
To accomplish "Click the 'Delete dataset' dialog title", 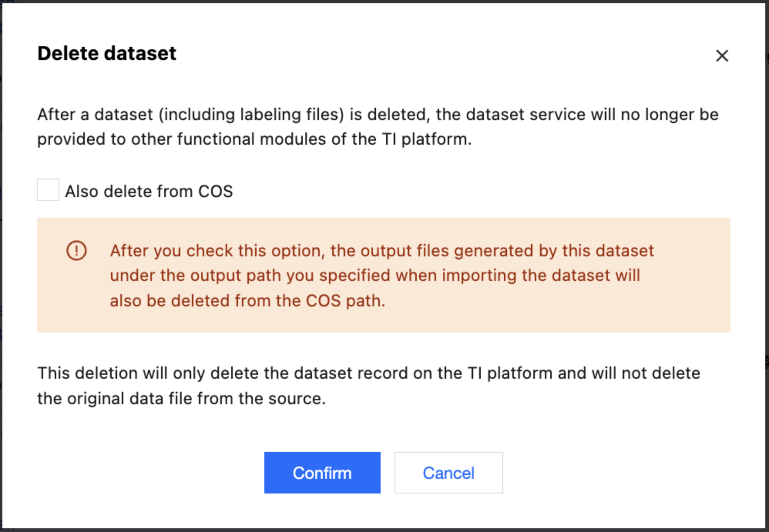I will 107,53.
